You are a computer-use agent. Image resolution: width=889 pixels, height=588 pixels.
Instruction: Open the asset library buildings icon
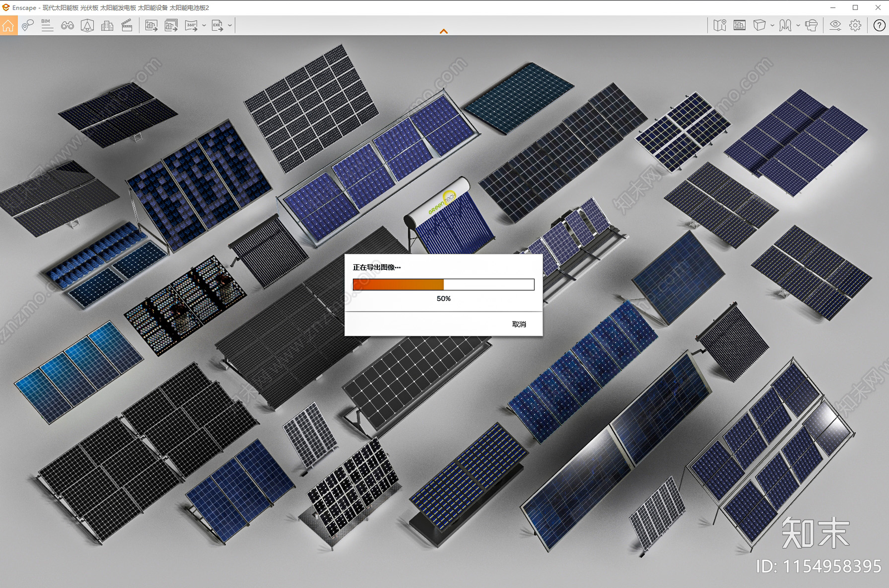pos(107,26)
